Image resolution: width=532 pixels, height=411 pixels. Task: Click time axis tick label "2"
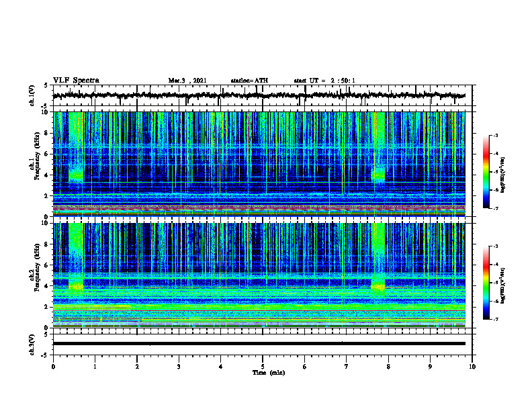[137, 367]
